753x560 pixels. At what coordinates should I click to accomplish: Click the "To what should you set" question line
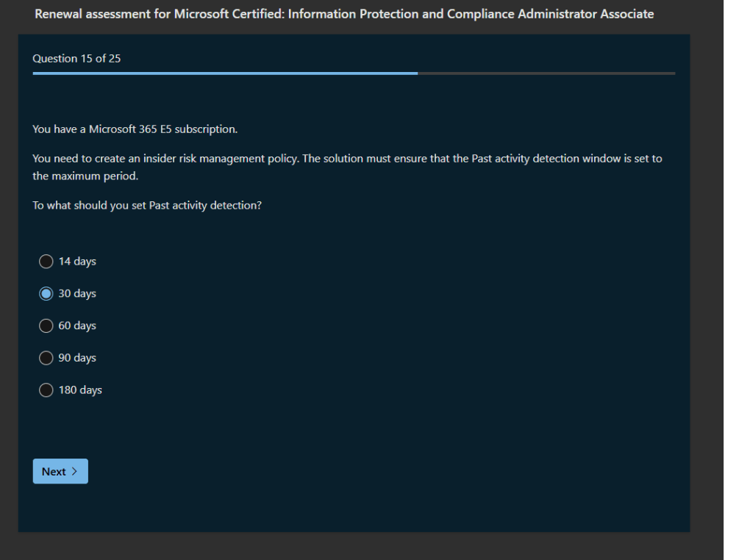coord(147,206)
